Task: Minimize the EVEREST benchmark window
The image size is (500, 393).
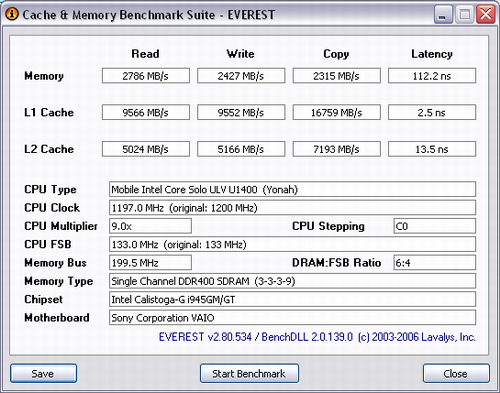Action: coord(443,14)
